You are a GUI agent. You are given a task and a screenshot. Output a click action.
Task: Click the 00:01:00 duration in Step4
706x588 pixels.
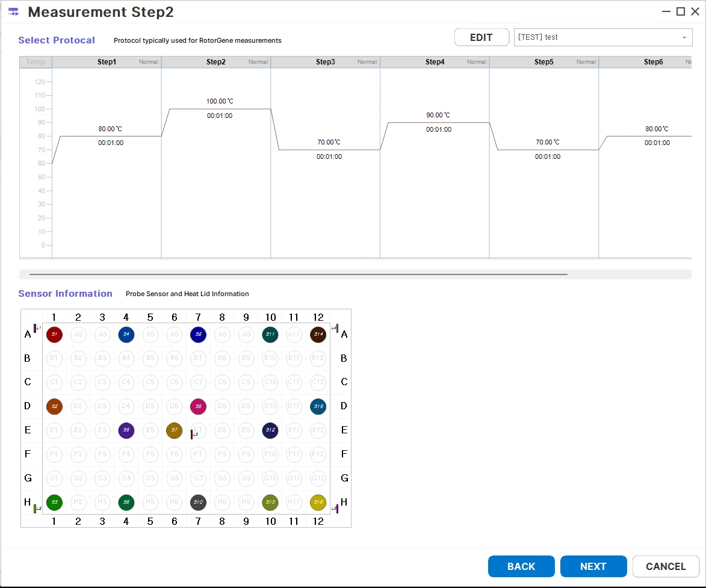coord(439,129)
